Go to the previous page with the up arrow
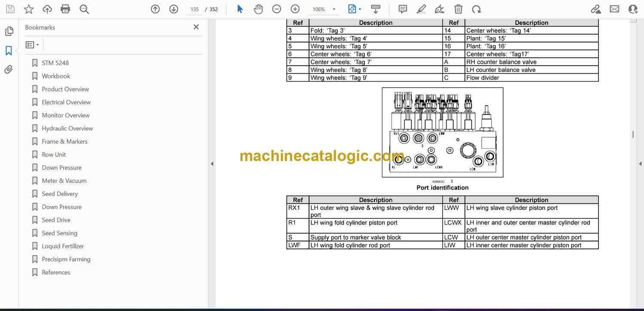This screenshot has height=311, width=644. (x=155, y=9)
